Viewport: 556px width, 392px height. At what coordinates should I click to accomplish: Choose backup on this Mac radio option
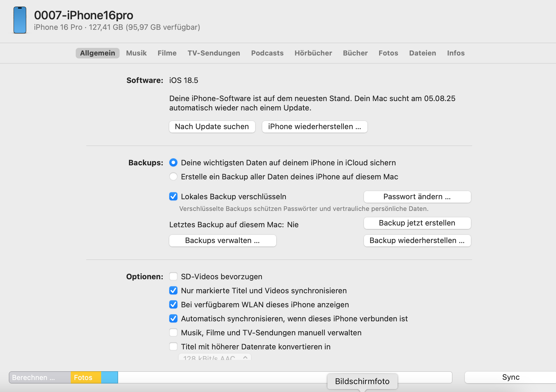coord(173,177)
